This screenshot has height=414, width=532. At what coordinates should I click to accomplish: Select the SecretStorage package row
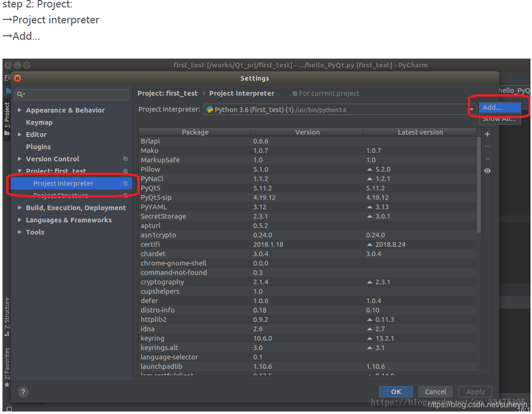point(307,216)
